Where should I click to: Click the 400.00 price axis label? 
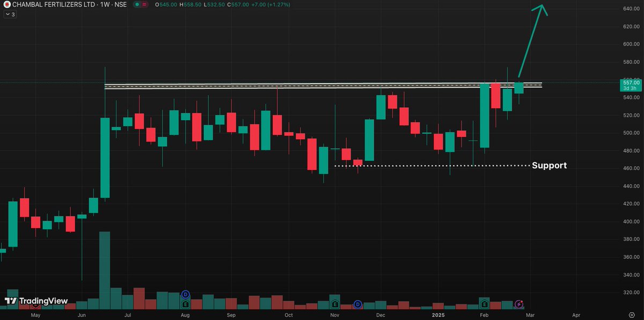tap(631, 221)
